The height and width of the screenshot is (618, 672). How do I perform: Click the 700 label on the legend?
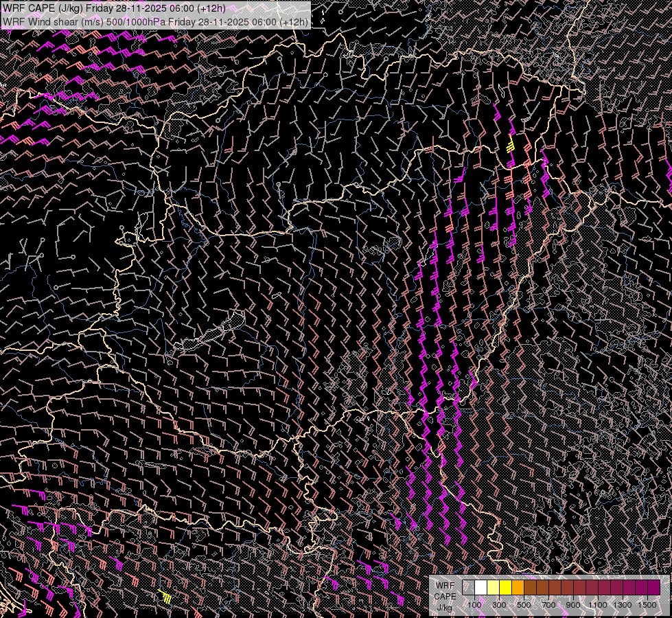coord(548,605)
